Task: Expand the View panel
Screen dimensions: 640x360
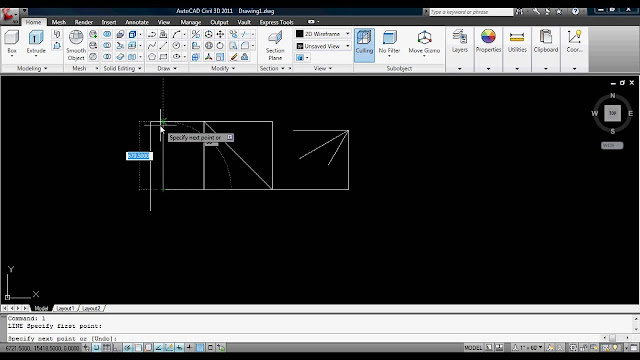Action: 322,69
